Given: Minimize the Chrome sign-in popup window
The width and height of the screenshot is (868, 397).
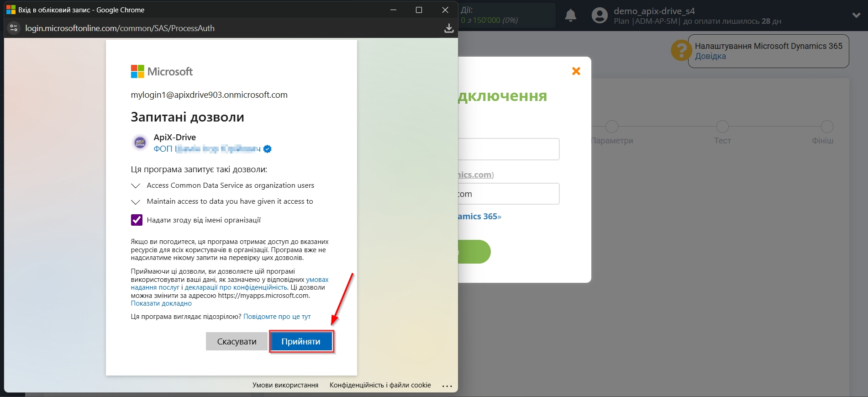Looking at the screenshot, I should tap(393, 10).
